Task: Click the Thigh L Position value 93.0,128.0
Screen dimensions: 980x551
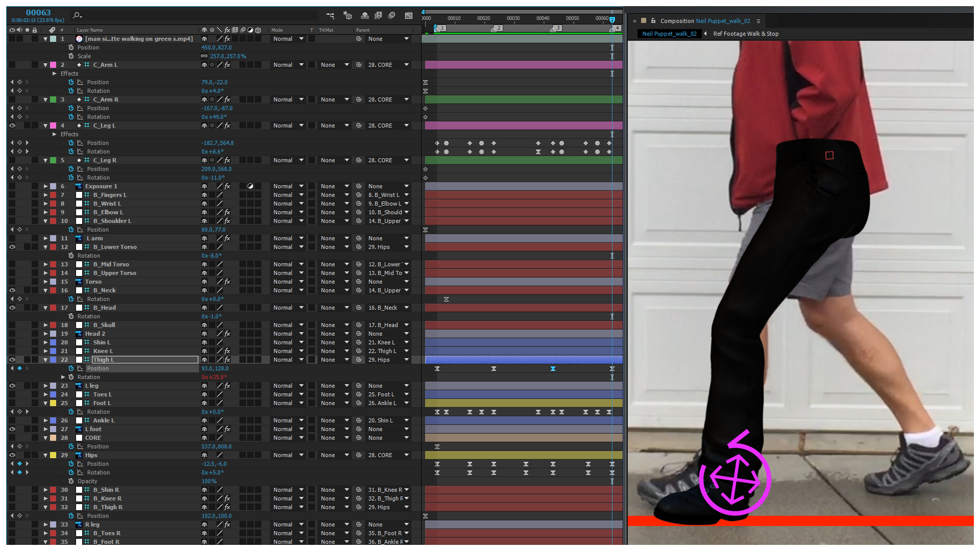Action: tap(215, 368)
